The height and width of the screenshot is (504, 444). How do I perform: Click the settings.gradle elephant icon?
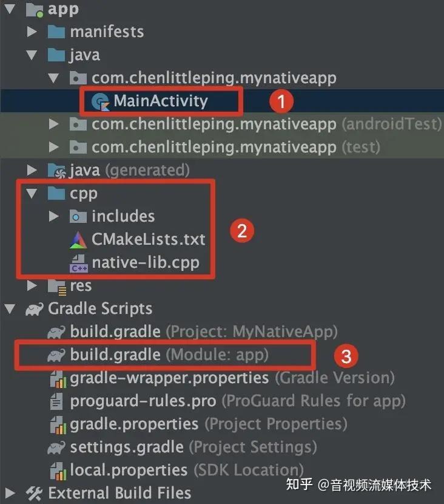coord(57,448)
